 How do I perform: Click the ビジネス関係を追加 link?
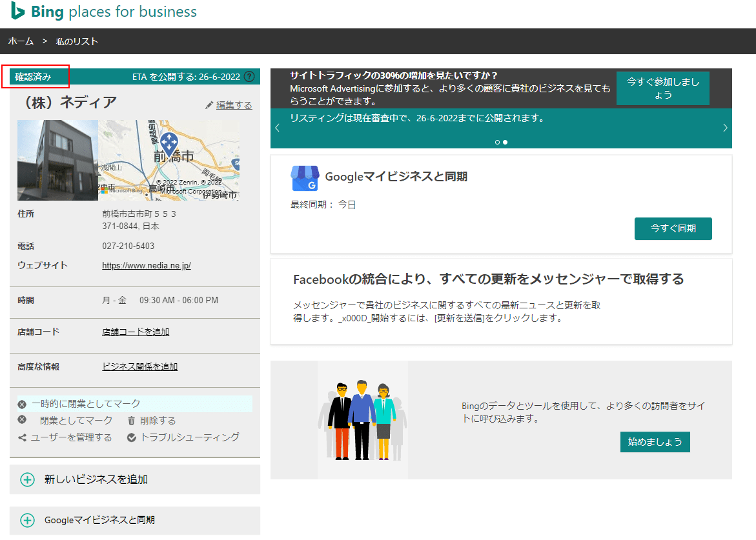tap(140, 366)
